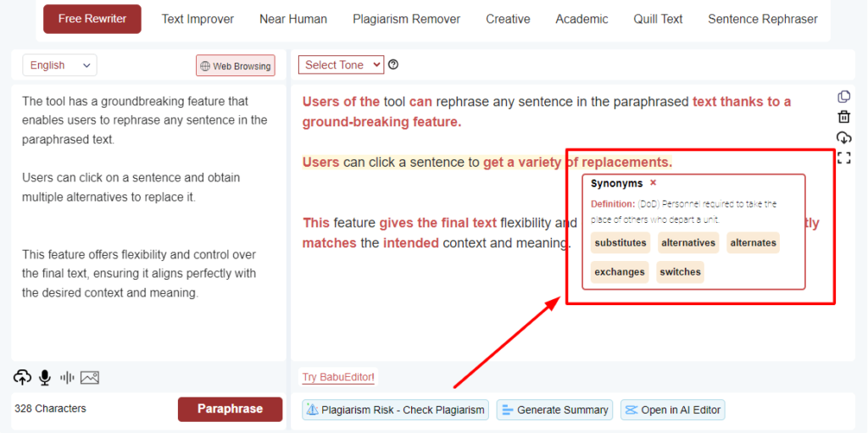
Task: Expand output to fullscreen view
Action: [843, 158]
